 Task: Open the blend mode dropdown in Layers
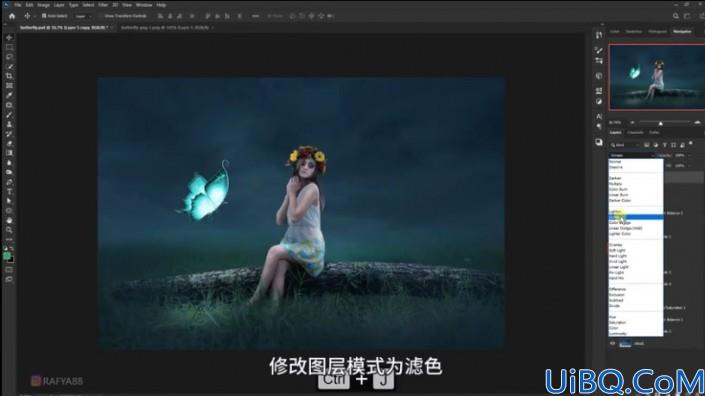click(632, 156)
